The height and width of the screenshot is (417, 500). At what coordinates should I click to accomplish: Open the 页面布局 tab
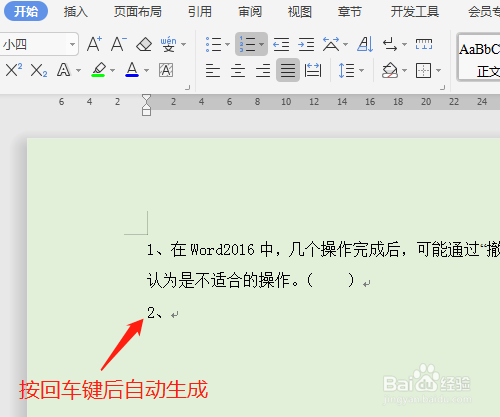tap(137, 12)
